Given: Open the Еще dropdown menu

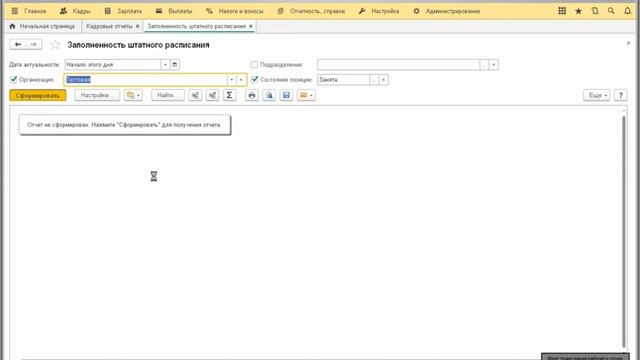Looking at the screenshot, I should [596, 95].
